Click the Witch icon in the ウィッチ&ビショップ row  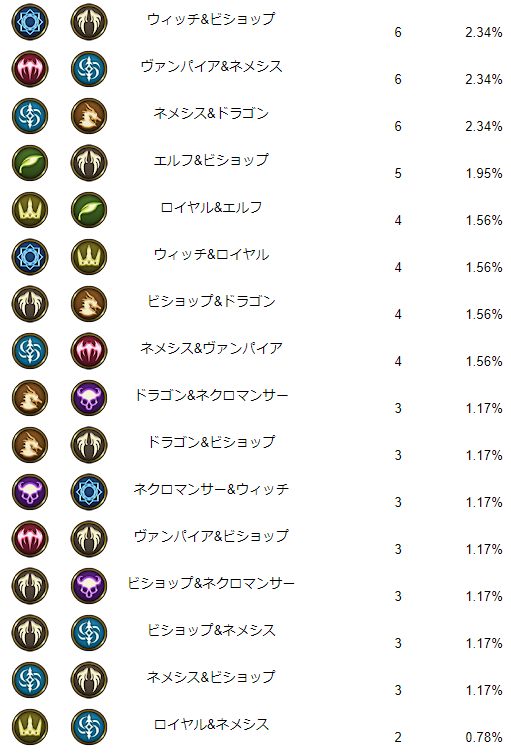(30, 22)
